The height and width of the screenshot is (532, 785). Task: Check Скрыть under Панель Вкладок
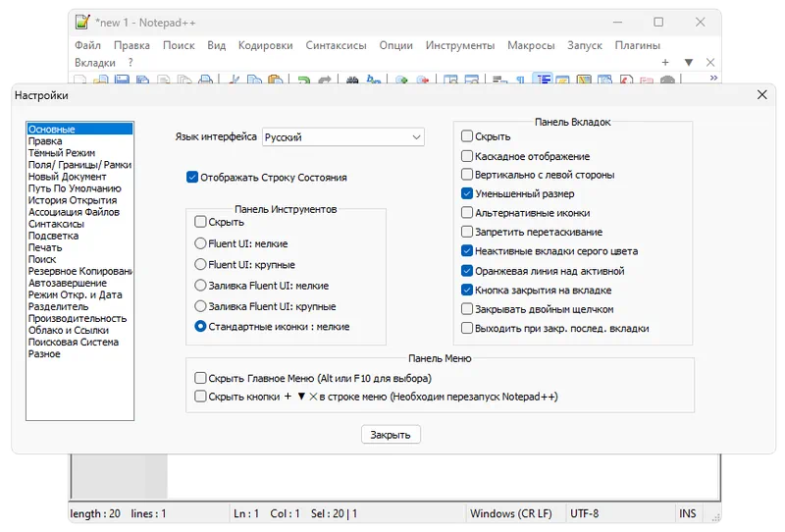tap(467, 135)
